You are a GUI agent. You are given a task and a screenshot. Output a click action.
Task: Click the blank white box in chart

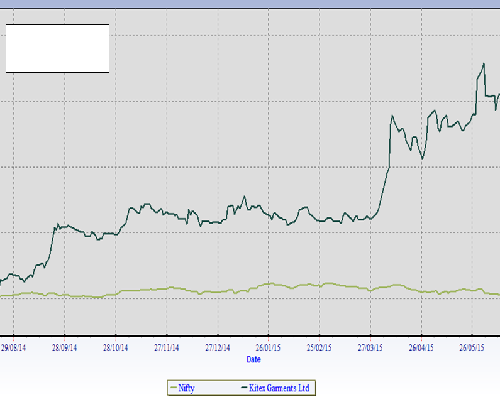click(x=57, y=48)
